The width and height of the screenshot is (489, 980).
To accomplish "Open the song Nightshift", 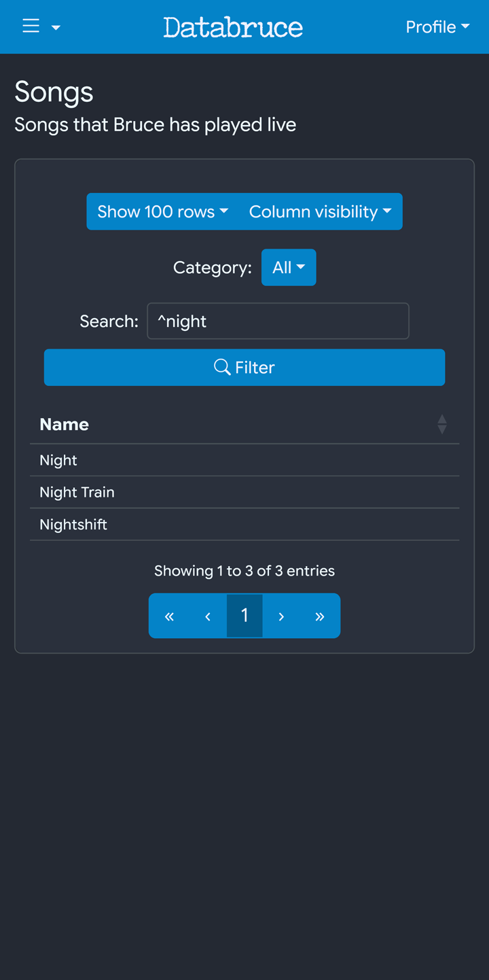I will [x=73, y=525].
